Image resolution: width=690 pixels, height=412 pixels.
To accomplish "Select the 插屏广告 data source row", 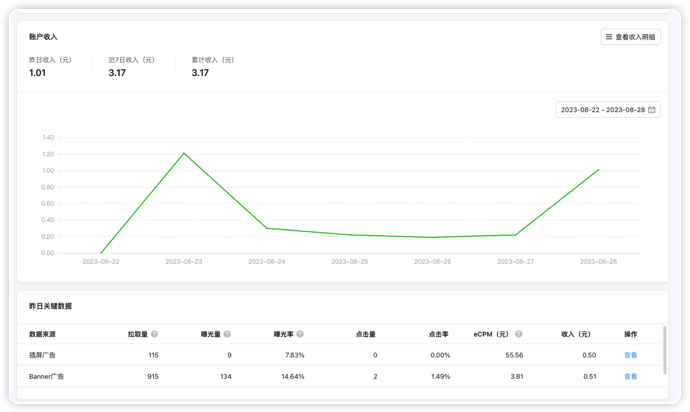I will tap(340, 355).
